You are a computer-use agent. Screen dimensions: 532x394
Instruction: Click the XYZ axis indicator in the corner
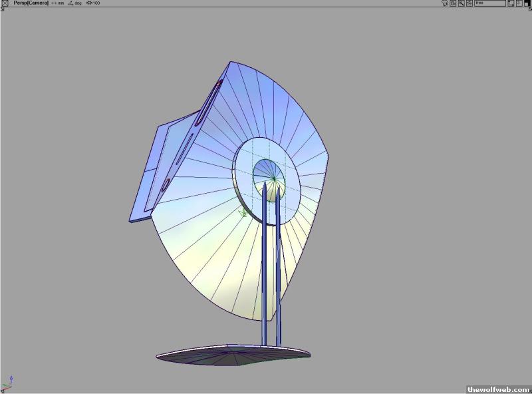[8, 383]
